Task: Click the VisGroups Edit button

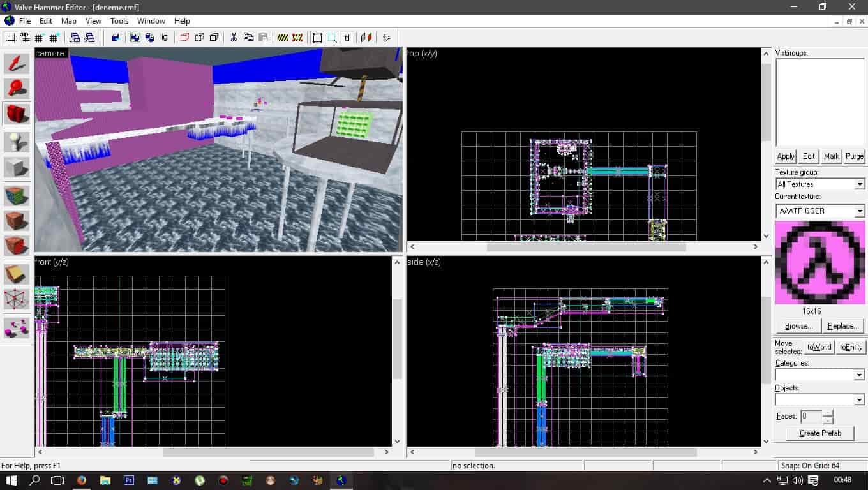Action: tap(809, 156)
